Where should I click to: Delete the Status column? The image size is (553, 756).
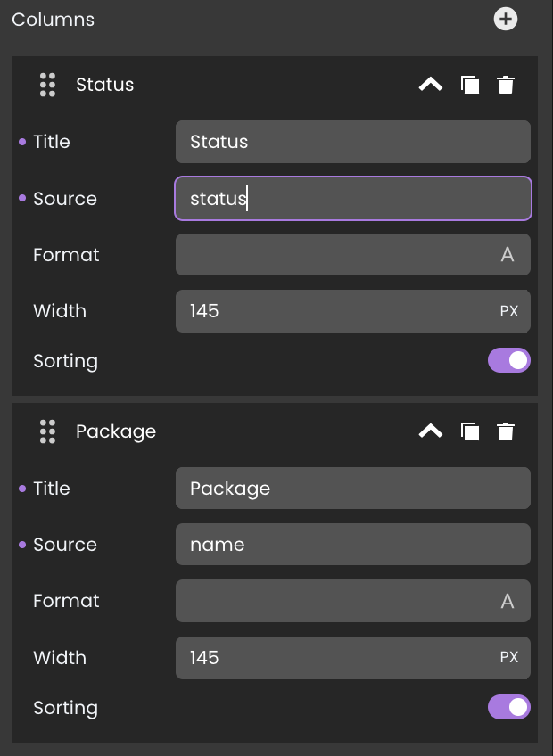(505, 85)
